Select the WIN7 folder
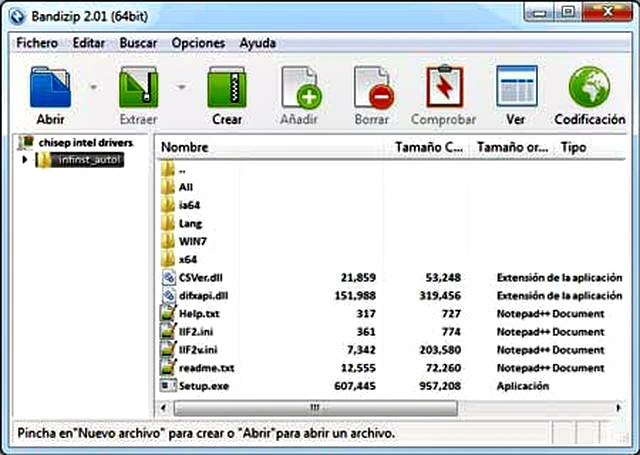This screenshot has width=640, height=455. pyautogui.click(x=184, y=241)
